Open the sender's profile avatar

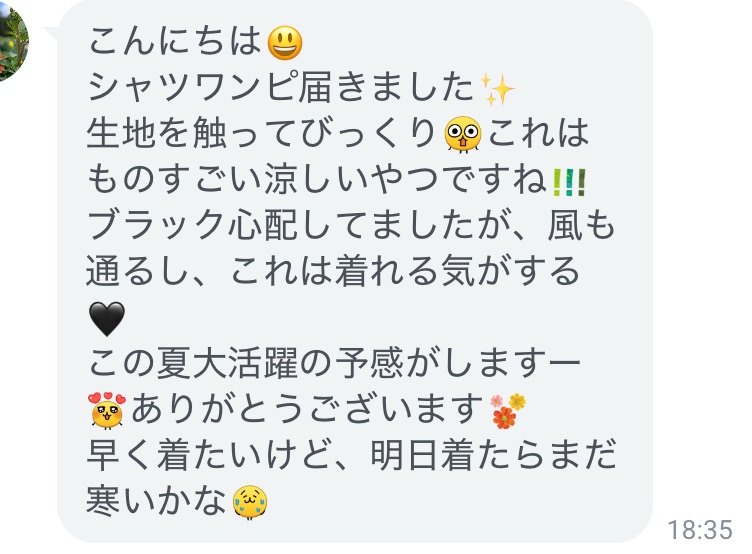13,43
